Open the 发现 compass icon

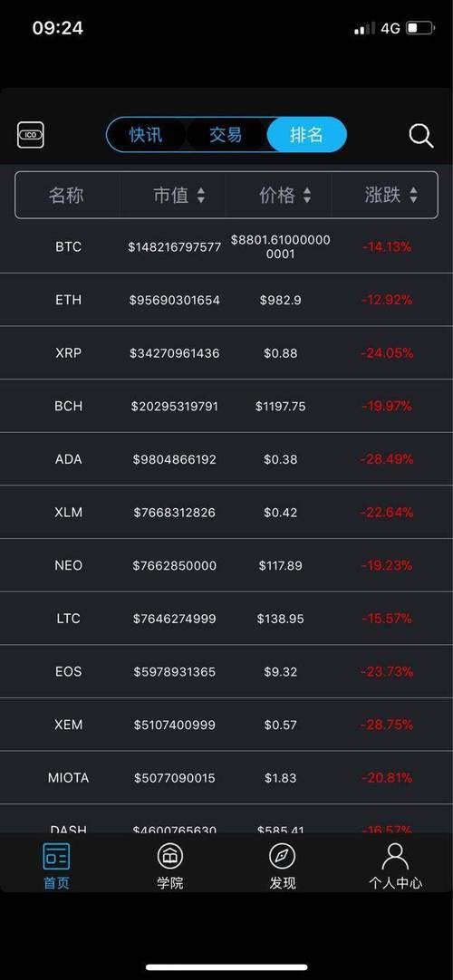click(283, 856)
